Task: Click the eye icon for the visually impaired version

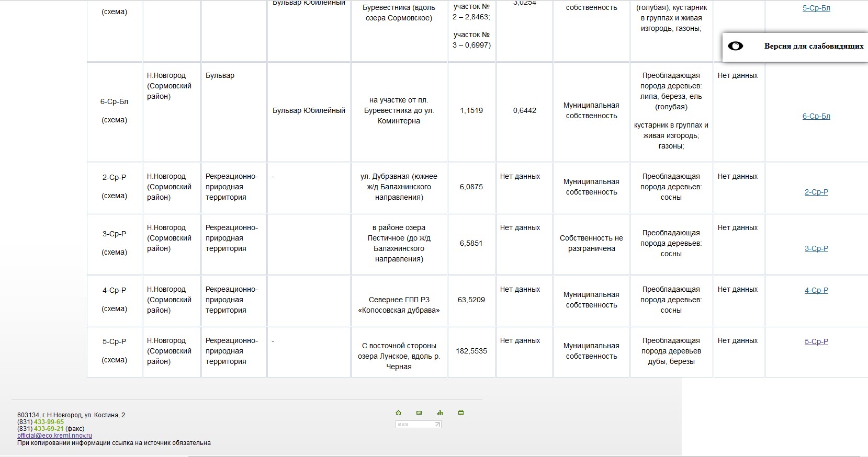Action: click(736, 46)
